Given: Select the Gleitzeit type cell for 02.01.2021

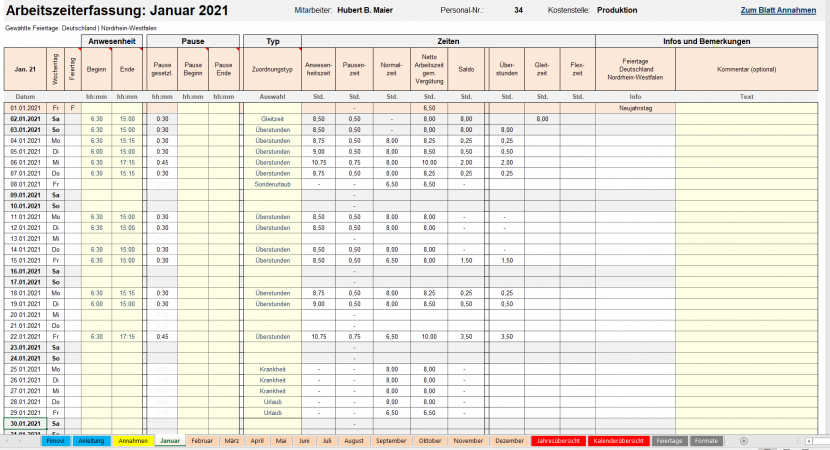Looking at the screenshot, I should tap(272, 118).
